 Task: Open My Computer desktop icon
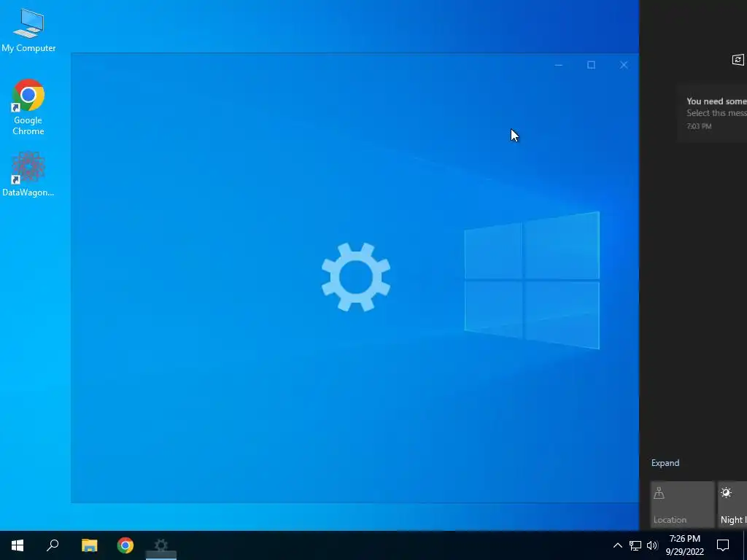pos(28,31)
